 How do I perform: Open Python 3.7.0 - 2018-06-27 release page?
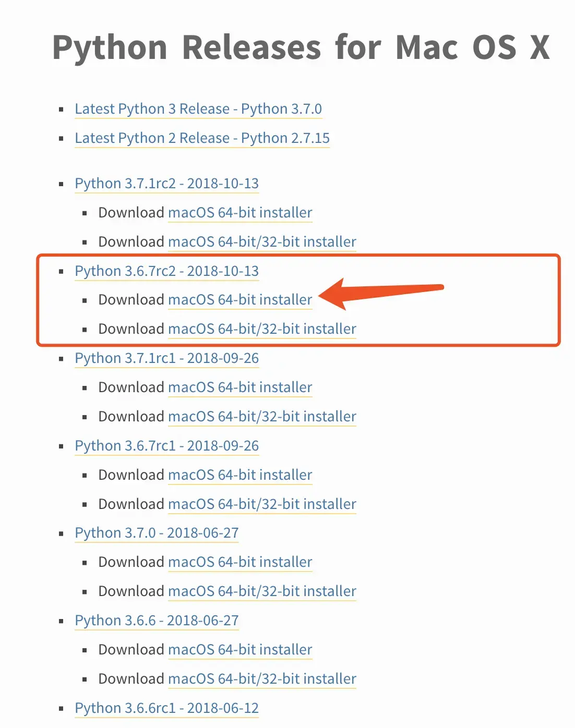[x=157, y=533]
